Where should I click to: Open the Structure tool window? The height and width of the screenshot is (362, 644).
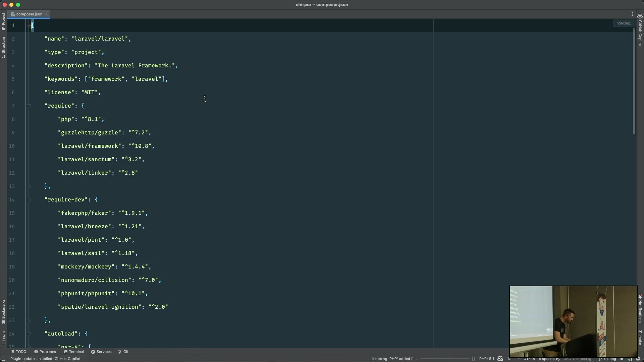point(3,47)
